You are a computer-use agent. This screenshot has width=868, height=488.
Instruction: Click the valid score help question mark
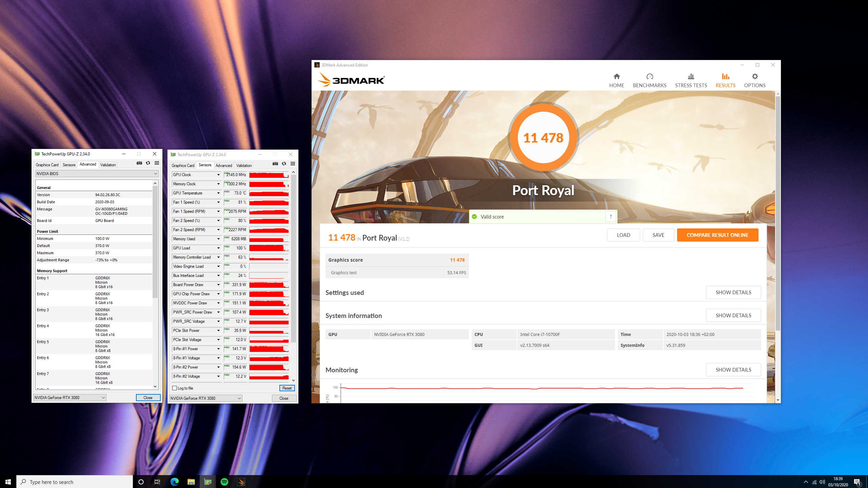pos(611,217)
